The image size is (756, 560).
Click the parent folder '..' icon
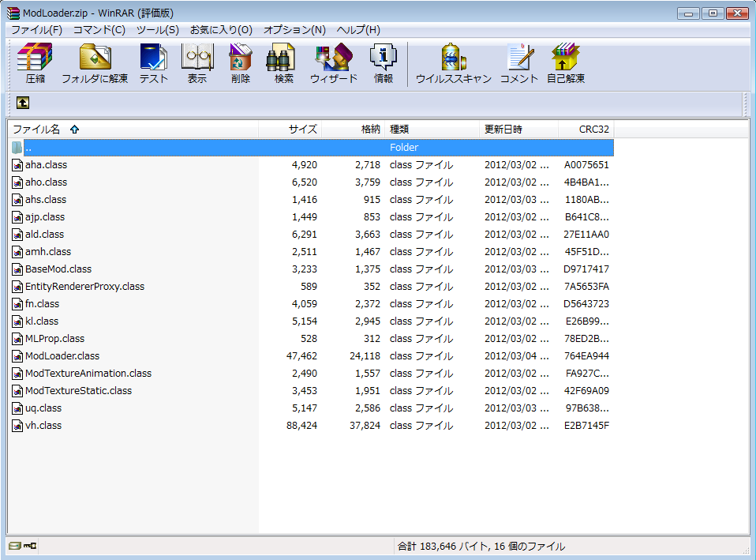tap(17, 148)
